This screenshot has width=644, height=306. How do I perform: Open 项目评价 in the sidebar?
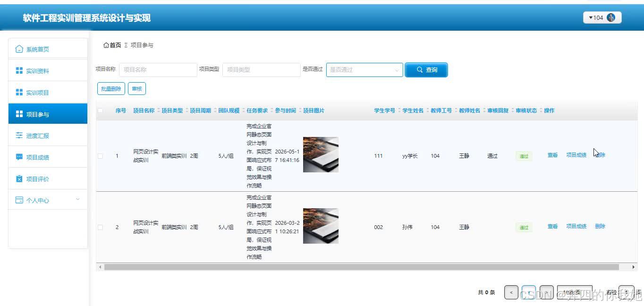pos(48,179)
